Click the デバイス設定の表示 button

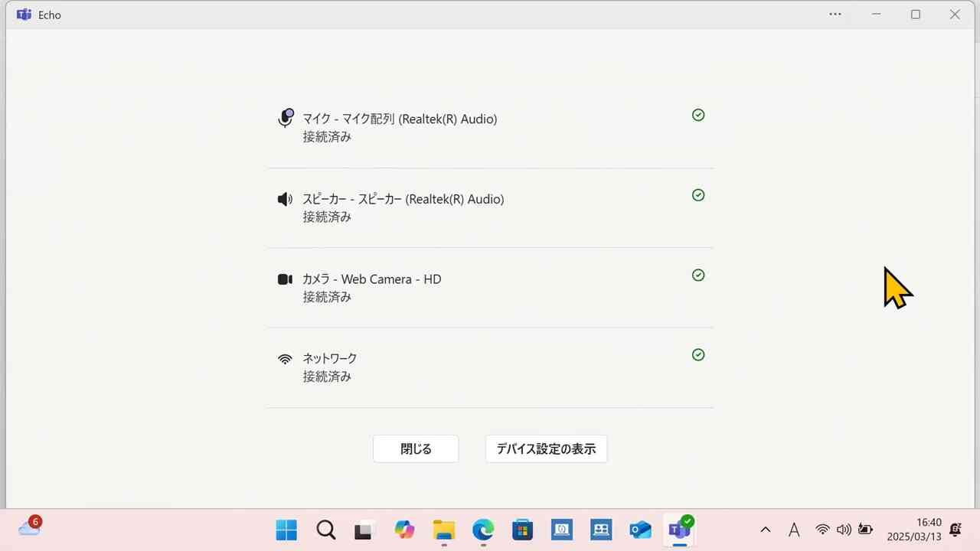click(546, 448)
